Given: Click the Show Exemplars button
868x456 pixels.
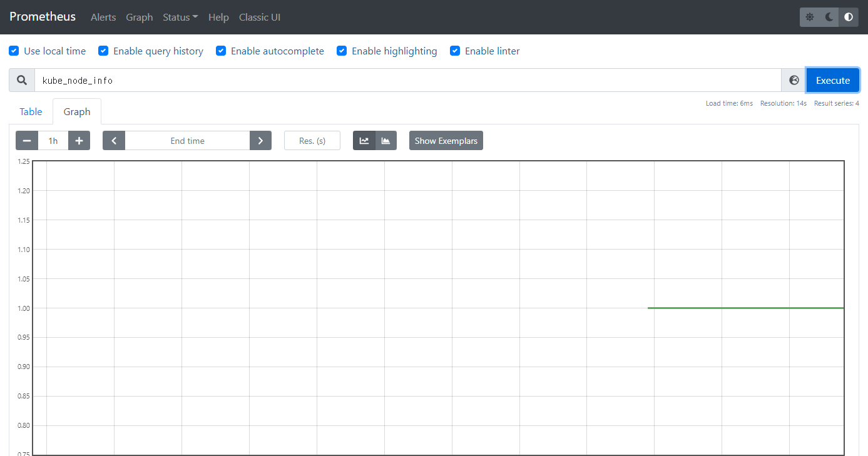Looking at the screenshot, I should click(x=446, y=141).
